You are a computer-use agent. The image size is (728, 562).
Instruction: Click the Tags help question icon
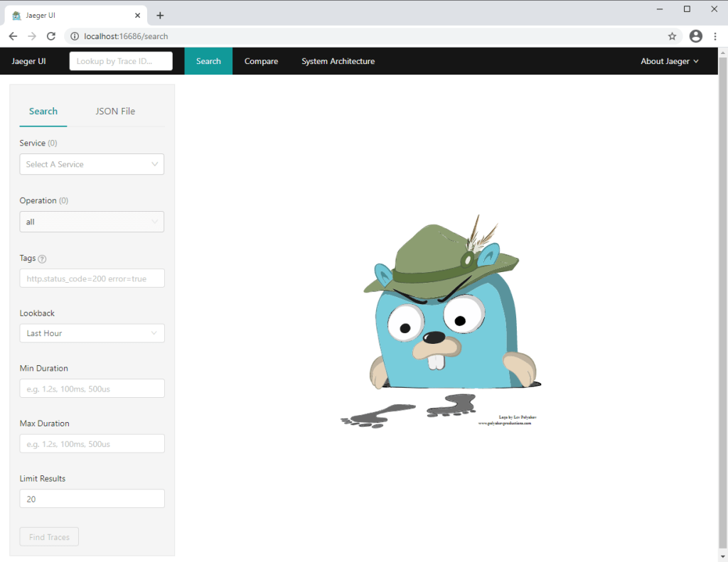[42, 259]
